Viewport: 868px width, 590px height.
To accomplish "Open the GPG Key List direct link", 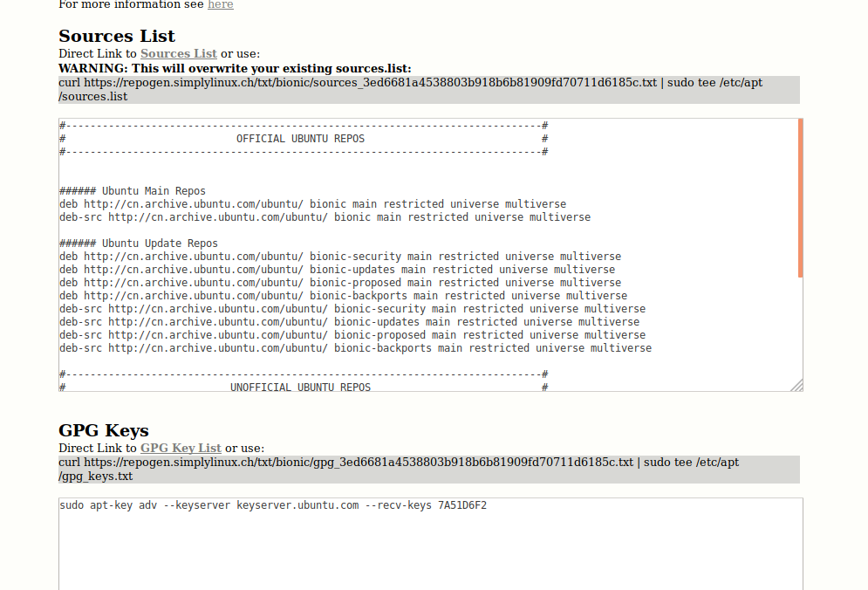I will coord(181,449).
